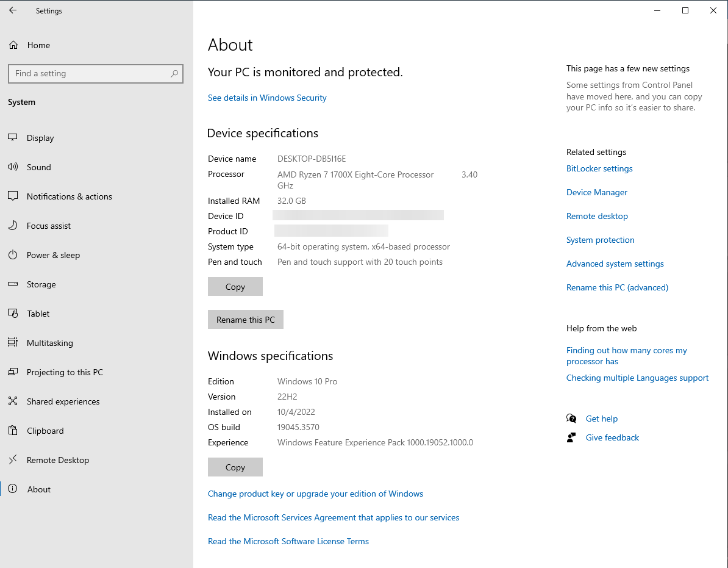
Task: Open Shared experiences page
Action: [96, 401]
